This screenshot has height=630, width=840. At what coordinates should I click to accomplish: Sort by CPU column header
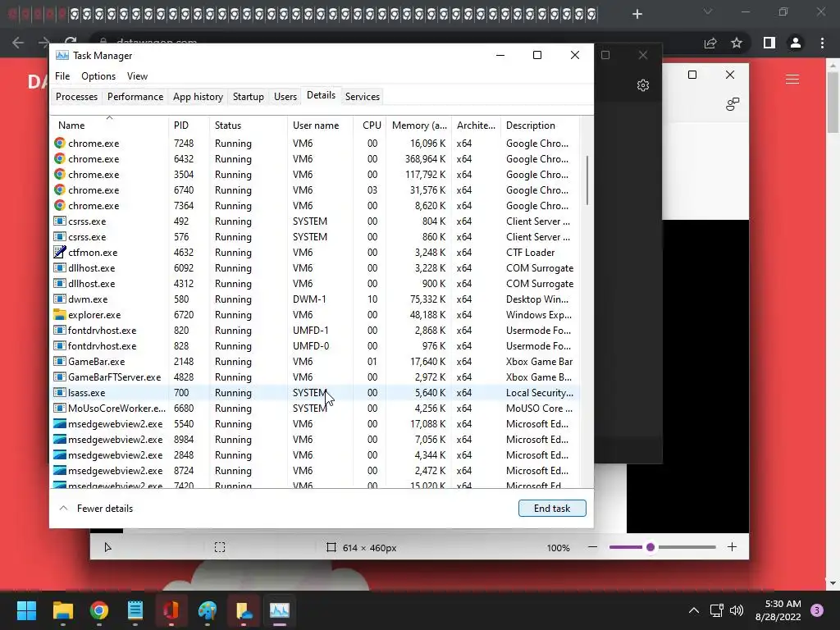[x=370, y=125]
